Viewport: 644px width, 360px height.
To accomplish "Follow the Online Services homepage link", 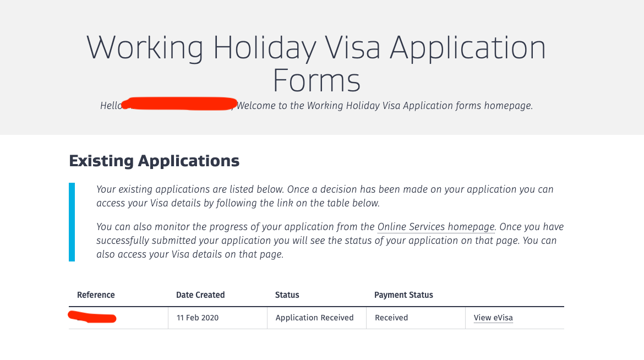I will (436, 227).
